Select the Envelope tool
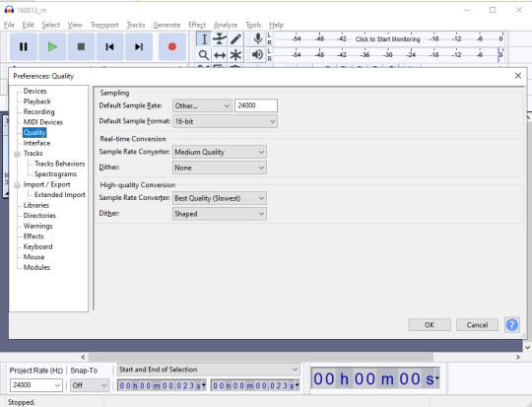The width and height of the screenshot is (532, 407). coord(220,39)
